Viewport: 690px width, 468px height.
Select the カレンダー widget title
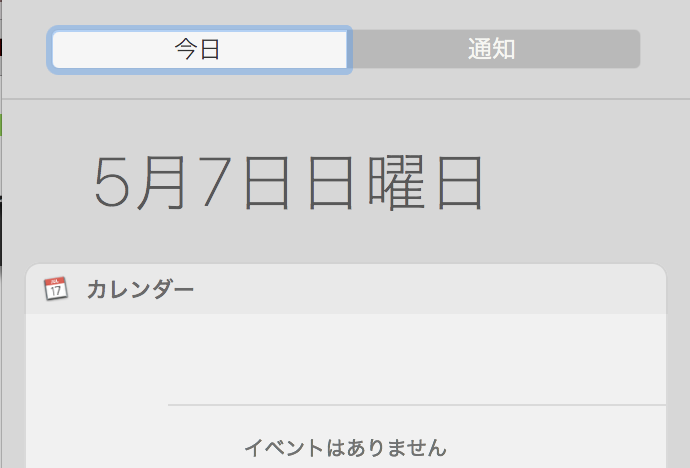coord(140,289)
